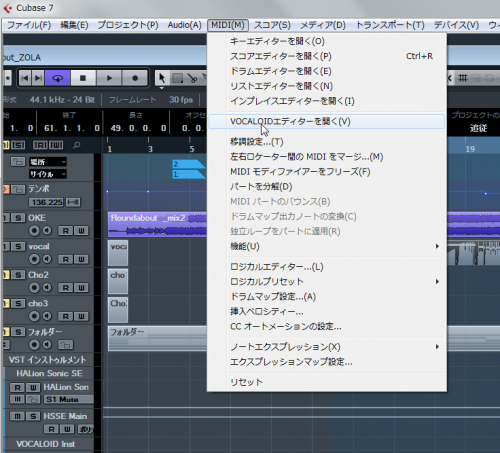Record-enable the vocal track
This screenshot has width=500, height=453.
(x=34, y=259)
